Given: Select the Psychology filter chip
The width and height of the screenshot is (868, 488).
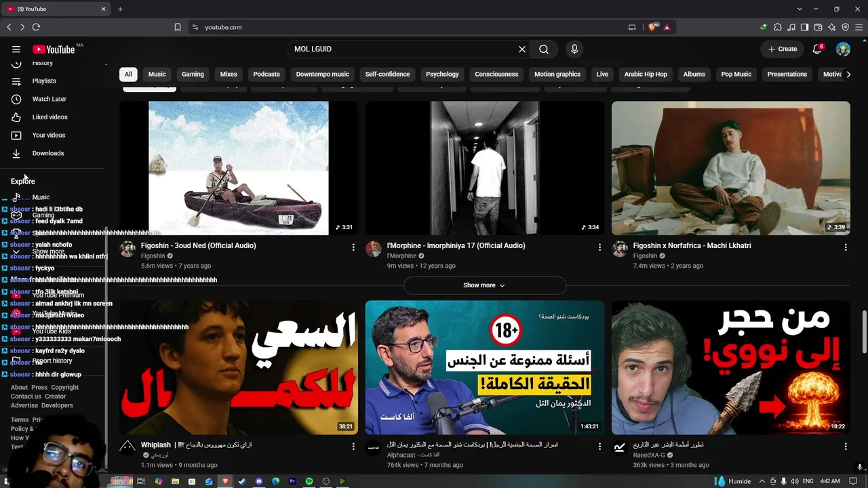Looking at the screenshot, I should pyautogui.click(x=442, y=75).
